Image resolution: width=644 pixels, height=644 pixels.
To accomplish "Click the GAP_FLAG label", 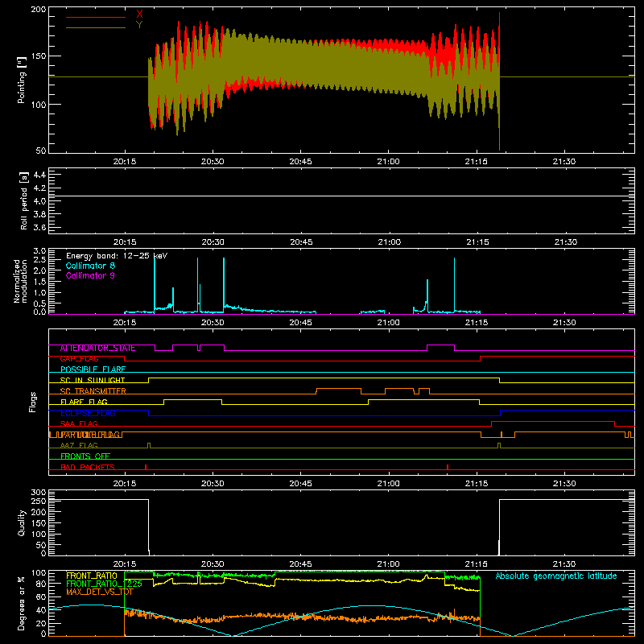I will 80,359.
